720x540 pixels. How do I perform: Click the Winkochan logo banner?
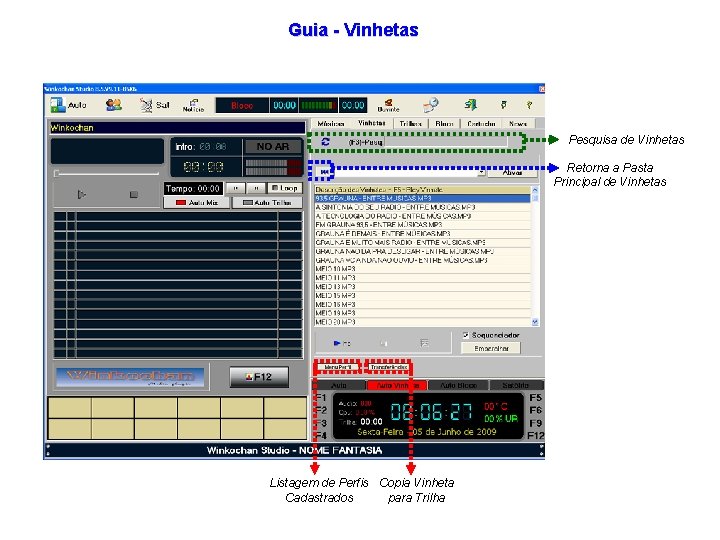(x=130, y=377)
